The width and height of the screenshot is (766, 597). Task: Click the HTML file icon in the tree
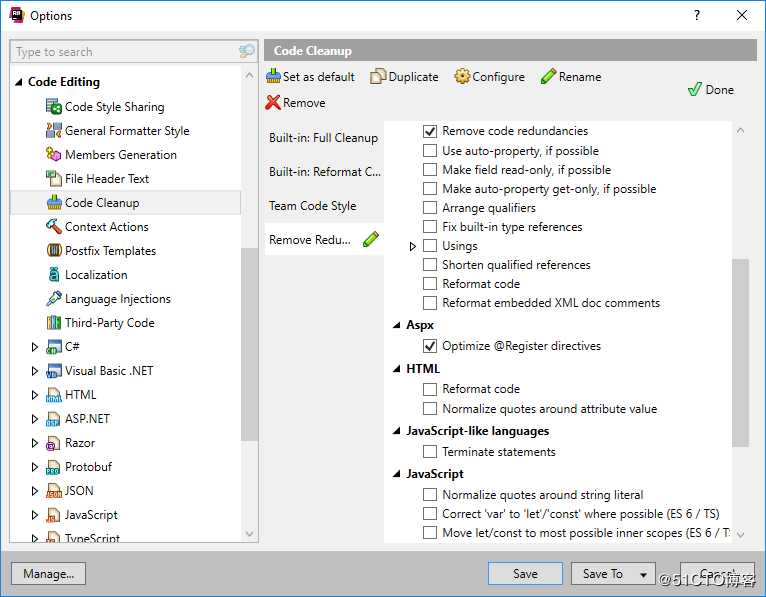click(54, 395)
